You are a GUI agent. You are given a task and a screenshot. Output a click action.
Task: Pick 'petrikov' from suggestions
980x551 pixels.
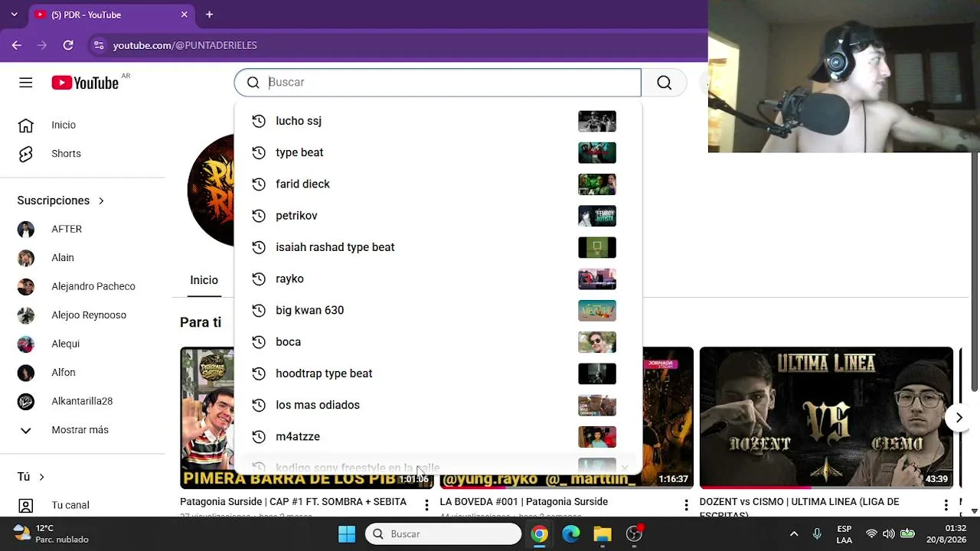click(x=438, y=215)
